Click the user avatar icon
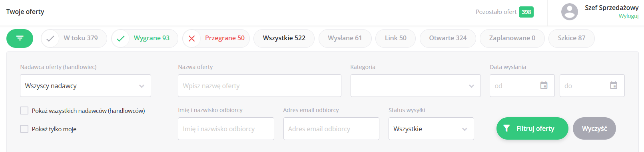This screenshot has height=152, width=644. pos(569,12)
